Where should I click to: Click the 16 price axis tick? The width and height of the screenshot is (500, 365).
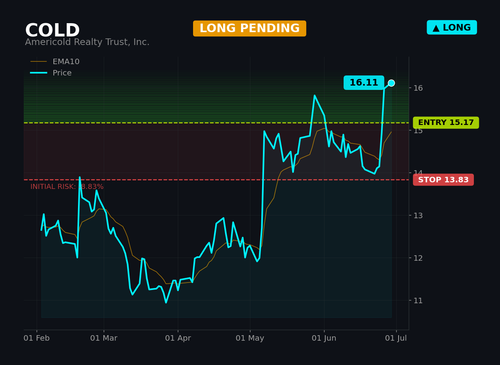click(418, 88)
